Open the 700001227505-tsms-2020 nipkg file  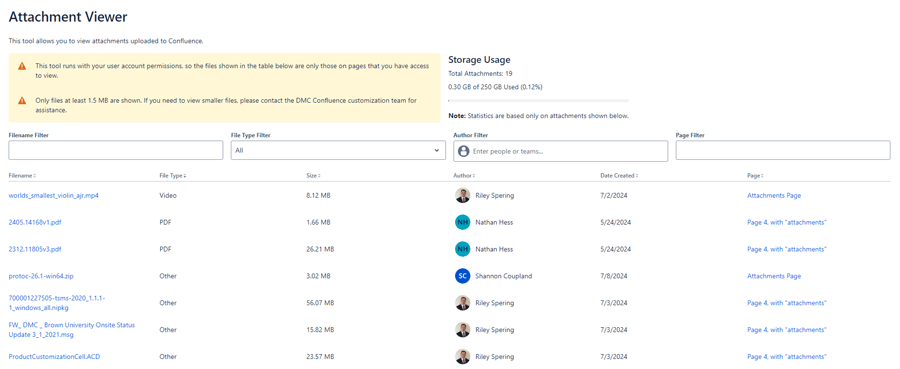point(57,303)
